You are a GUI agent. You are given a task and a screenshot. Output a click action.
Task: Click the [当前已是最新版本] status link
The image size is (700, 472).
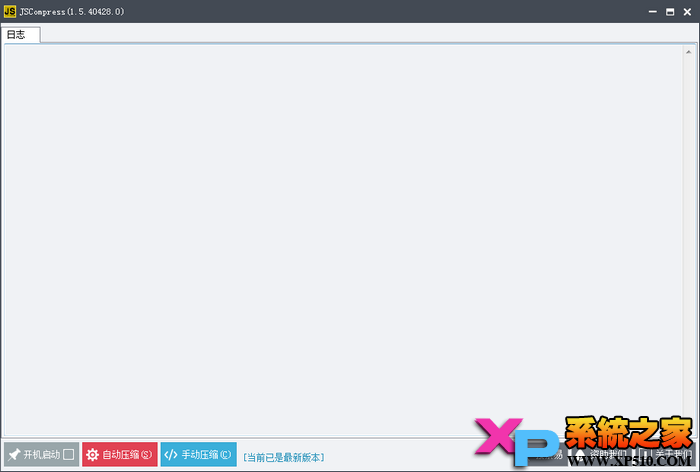pos(283,457)
